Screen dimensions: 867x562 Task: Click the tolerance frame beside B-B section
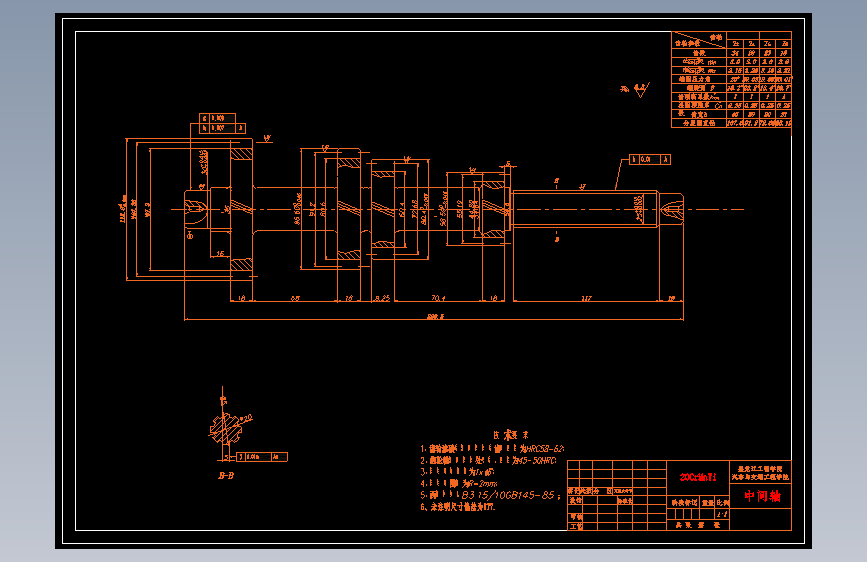[x=262, y=457]
